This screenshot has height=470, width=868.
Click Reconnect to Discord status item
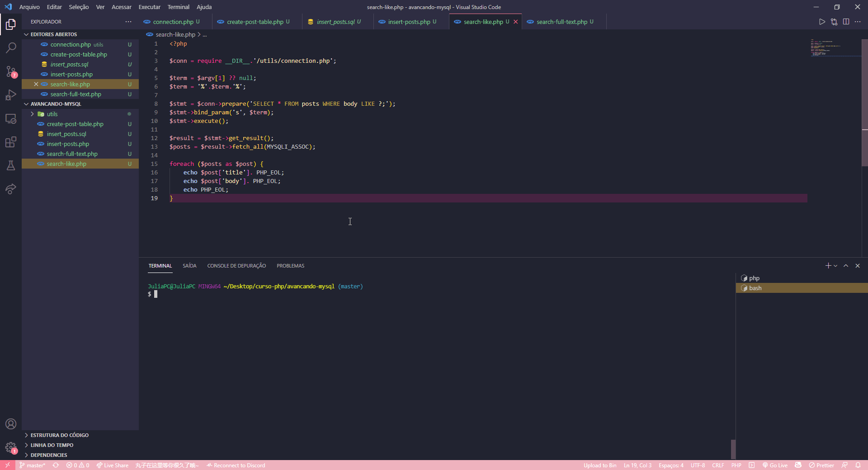coord(236,465)
